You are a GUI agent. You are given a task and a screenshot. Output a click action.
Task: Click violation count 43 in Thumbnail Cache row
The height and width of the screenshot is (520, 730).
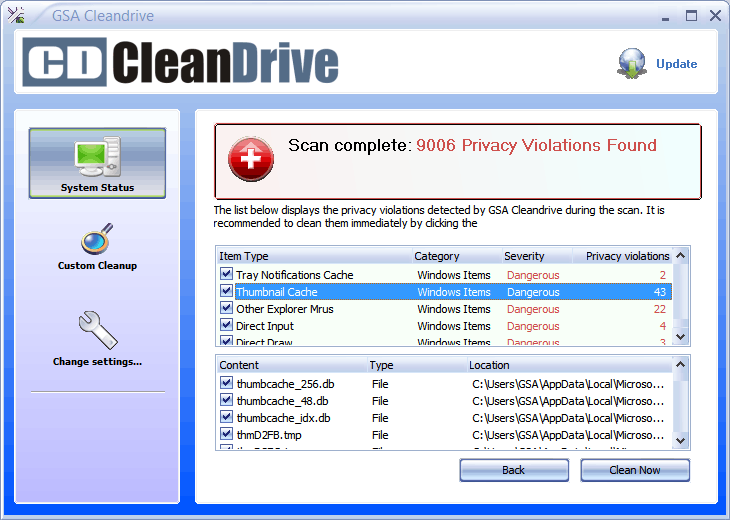pyautogui.click(x=660, y=292)
